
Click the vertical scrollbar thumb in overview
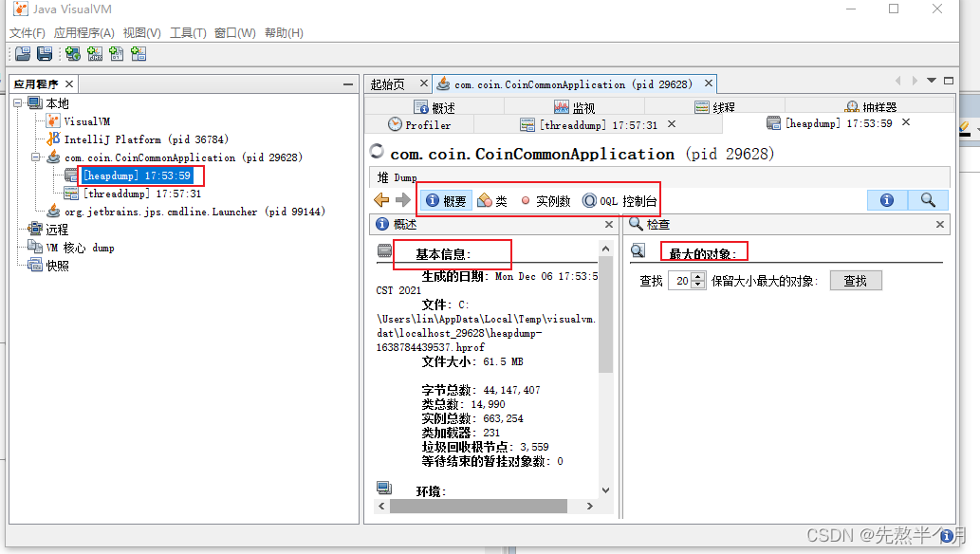coord(605,315)
